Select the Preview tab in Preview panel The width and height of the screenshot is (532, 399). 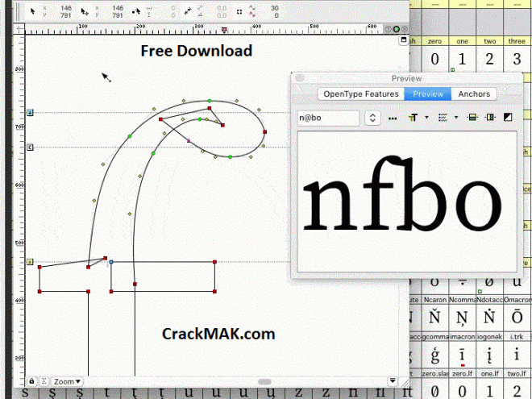pyautogui.click(x=428, y=94)
